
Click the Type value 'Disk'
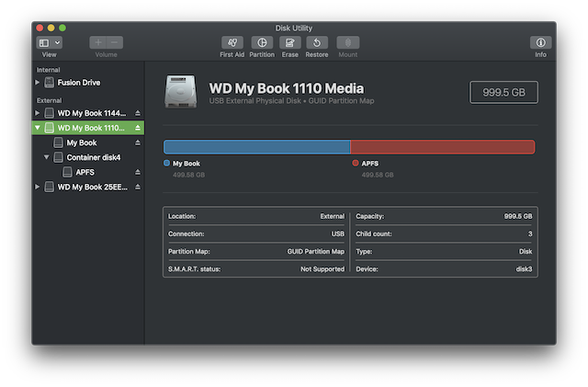click(x=526, y=252)
